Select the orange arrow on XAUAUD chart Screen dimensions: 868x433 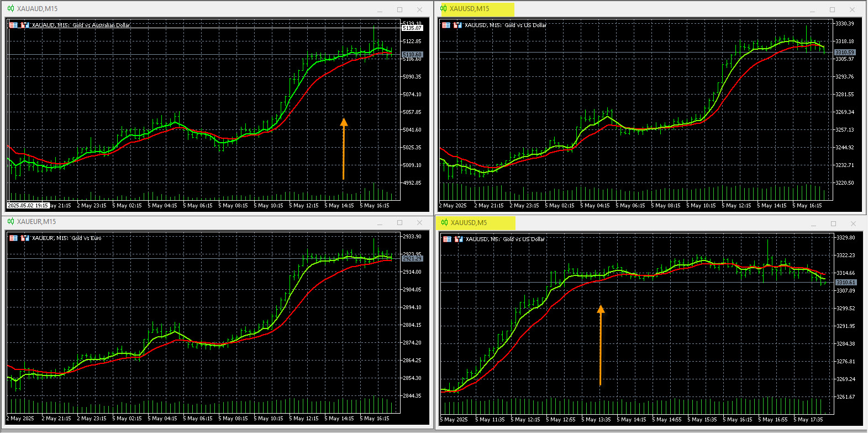click(x=344, y=148)
